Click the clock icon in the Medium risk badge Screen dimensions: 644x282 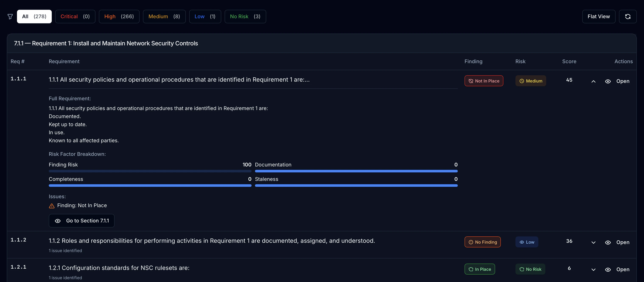click(x=522, y=81)
